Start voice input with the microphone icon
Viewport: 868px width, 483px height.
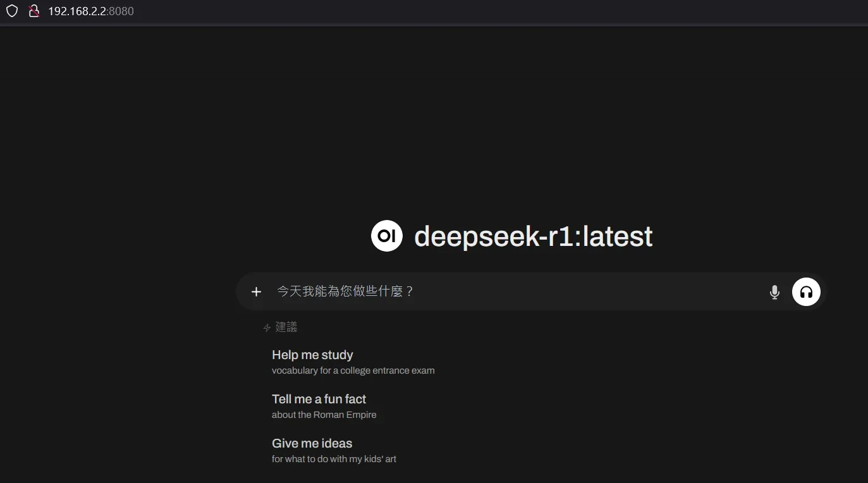pos(774,292)
